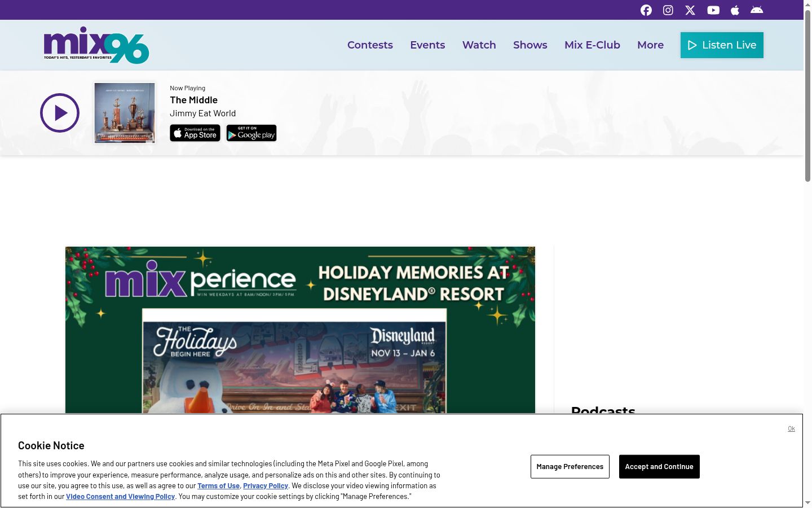The image size is (812, 508).
Task: Go to the Mix 96 logo homepage
Action: (x=96, y=45)
